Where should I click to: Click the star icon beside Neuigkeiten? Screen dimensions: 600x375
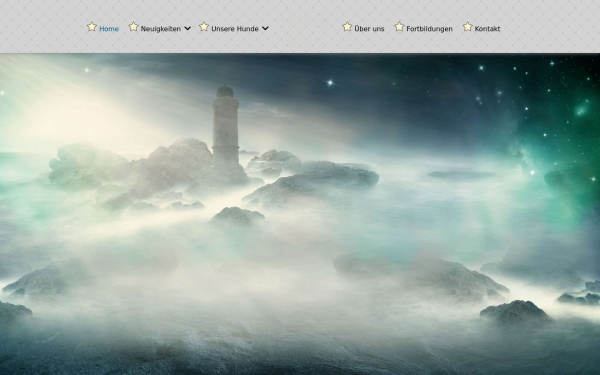pyautogui.click(x=133, y=27)
